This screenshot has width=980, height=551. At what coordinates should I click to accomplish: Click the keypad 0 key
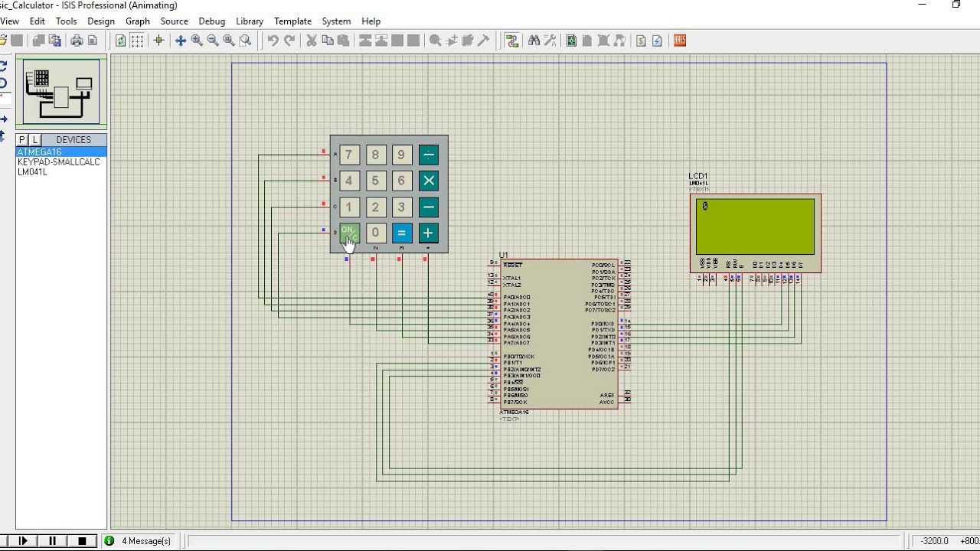[375, 233]
